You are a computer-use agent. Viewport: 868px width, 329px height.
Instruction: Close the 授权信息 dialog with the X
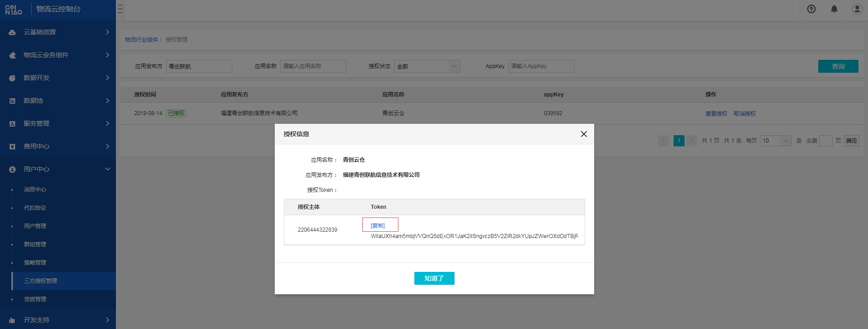coord(583,134)
